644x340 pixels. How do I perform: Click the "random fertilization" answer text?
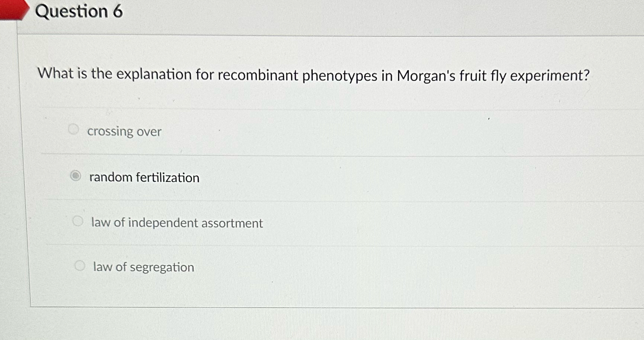(x=144, y=178)
